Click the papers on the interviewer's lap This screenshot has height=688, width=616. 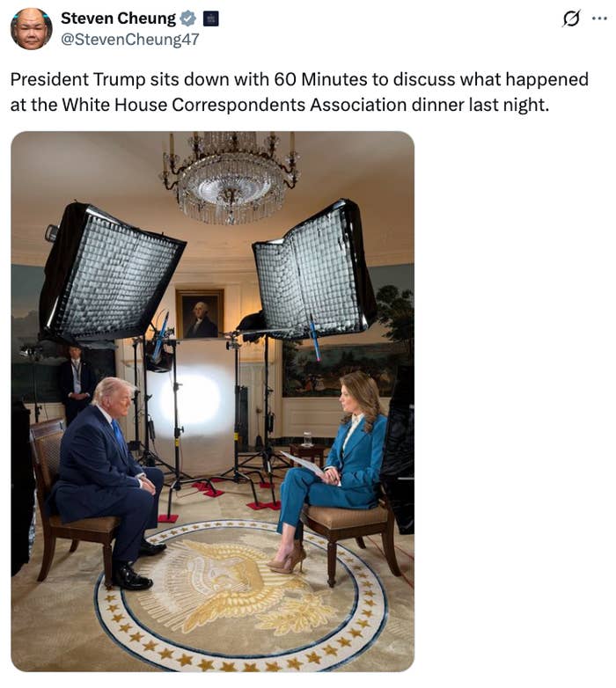(302, 463)
